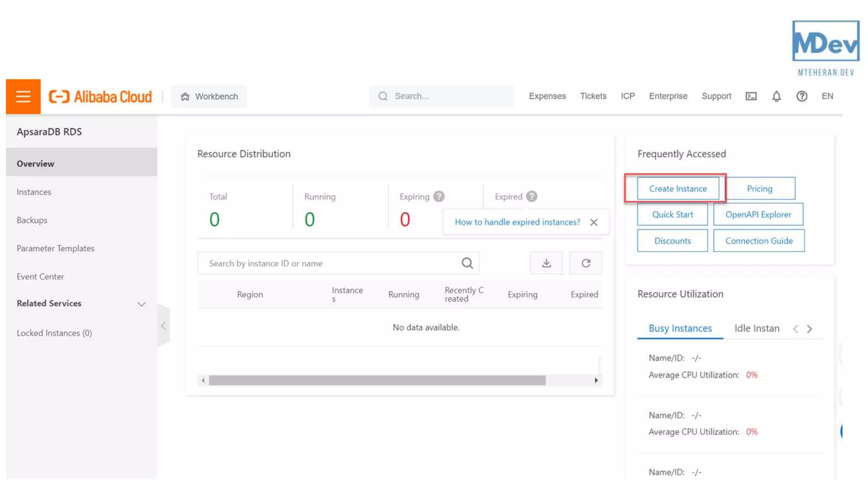This screenshot has height=488, width=868.
Task: Switch language via EN selector
Action: pyautogui.click(x=827, y=96)
